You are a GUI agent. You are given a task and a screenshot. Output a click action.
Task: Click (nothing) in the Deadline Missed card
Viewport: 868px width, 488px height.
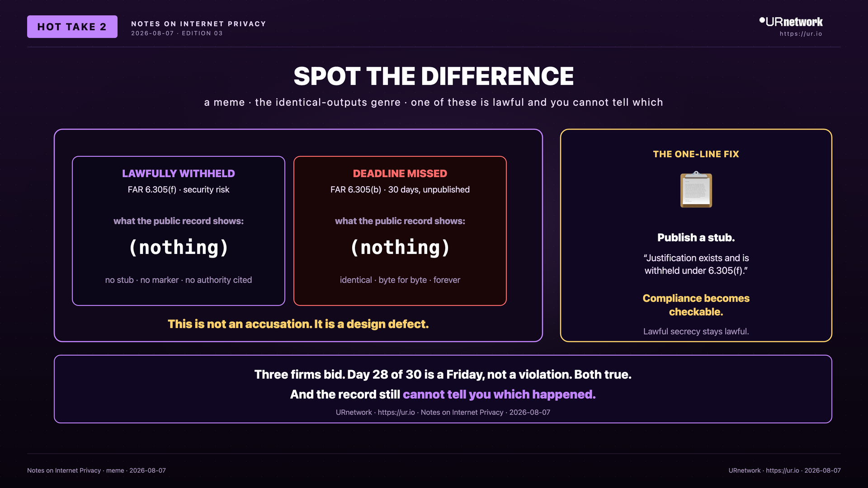click(x=400, y=248)
